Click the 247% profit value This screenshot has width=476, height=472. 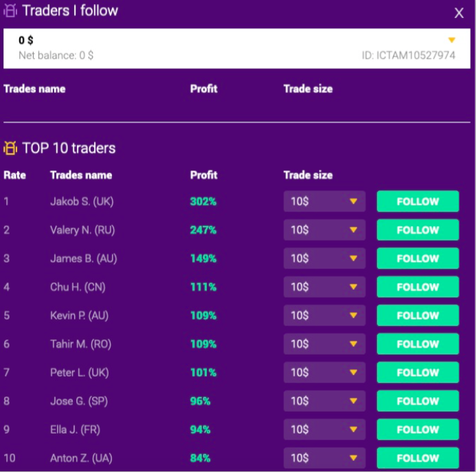click(203, 230)
